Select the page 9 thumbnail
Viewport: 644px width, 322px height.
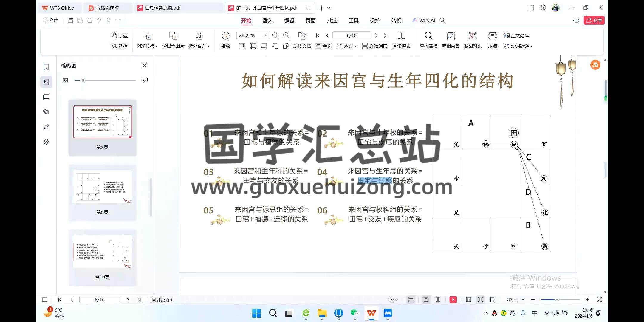point(102,187)
